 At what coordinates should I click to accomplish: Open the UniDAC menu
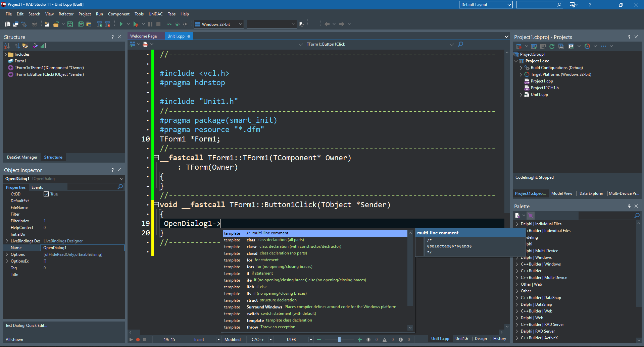156,14
